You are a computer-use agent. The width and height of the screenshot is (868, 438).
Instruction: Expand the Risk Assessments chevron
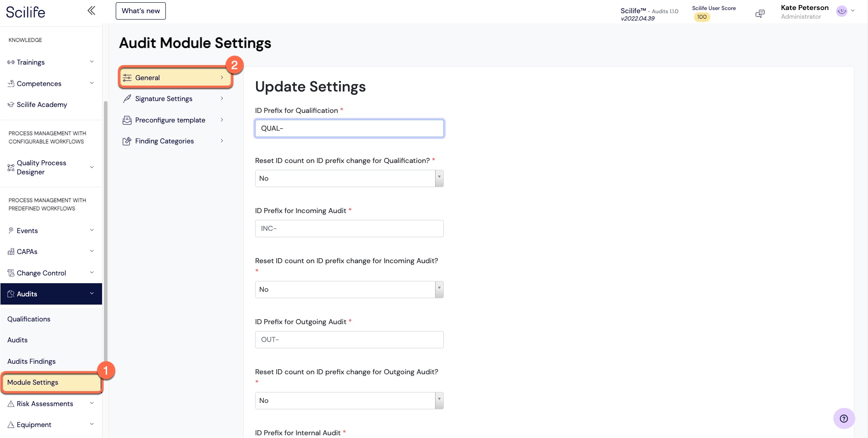coord(92,403)
